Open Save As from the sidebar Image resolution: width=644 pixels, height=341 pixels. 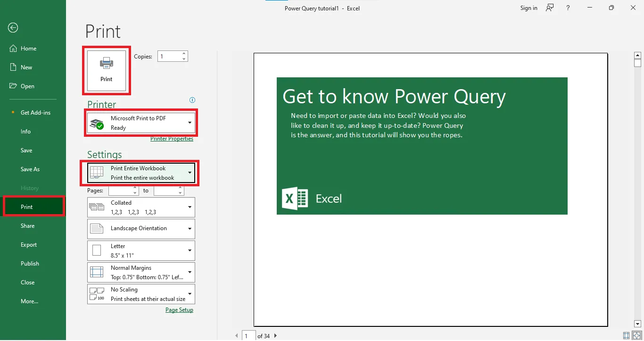pyautogui.click(x=30, y=169)
